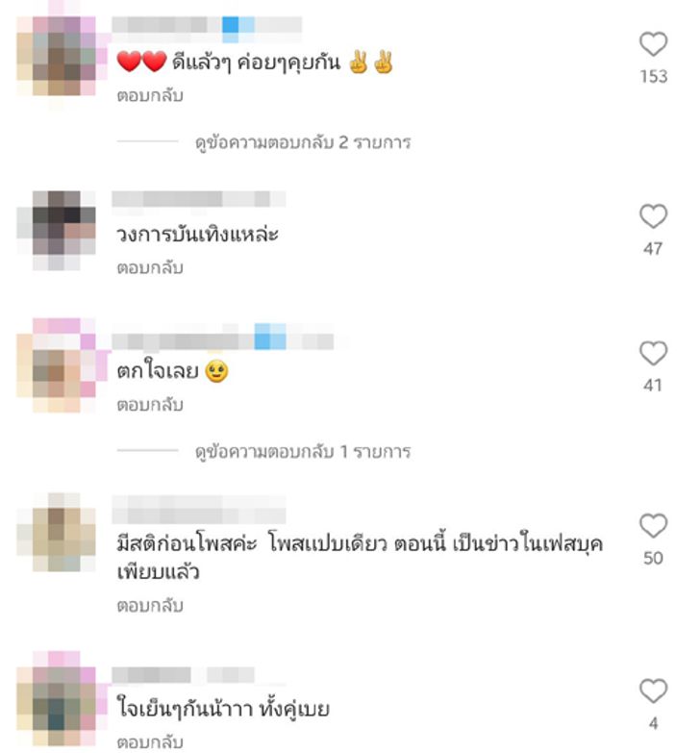Open avatar of วงการบันเทิงแหล่ะ commenter
This screenshot has height=753, width=700.
pos(57,231)
